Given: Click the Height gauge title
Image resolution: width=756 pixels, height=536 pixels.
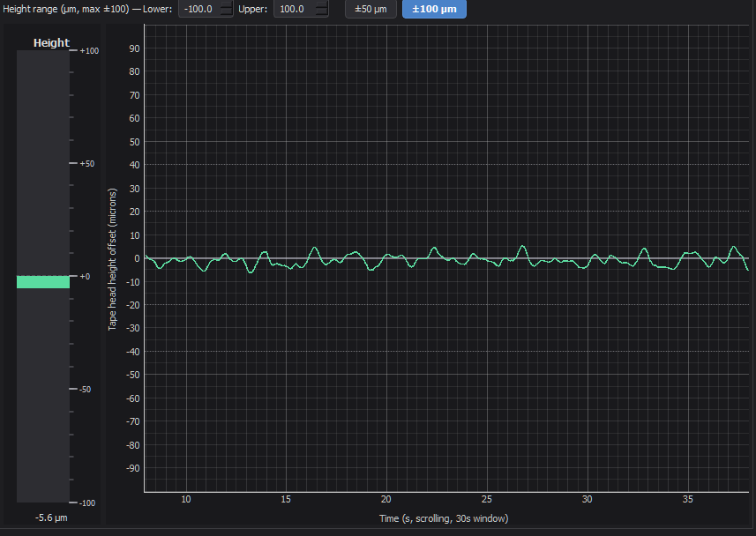Looking at the screenshot, I should pos(51,43).
